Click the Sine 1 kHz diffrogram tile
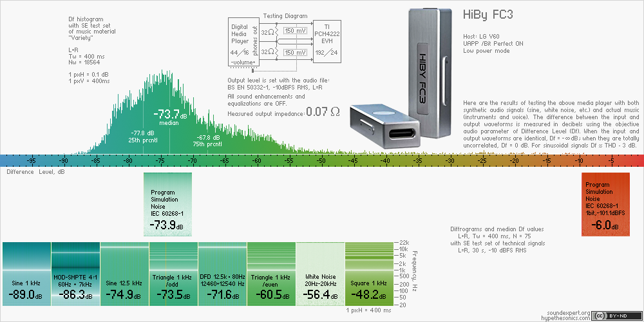This screenshot has width=644, height=322. pos(26,274)
